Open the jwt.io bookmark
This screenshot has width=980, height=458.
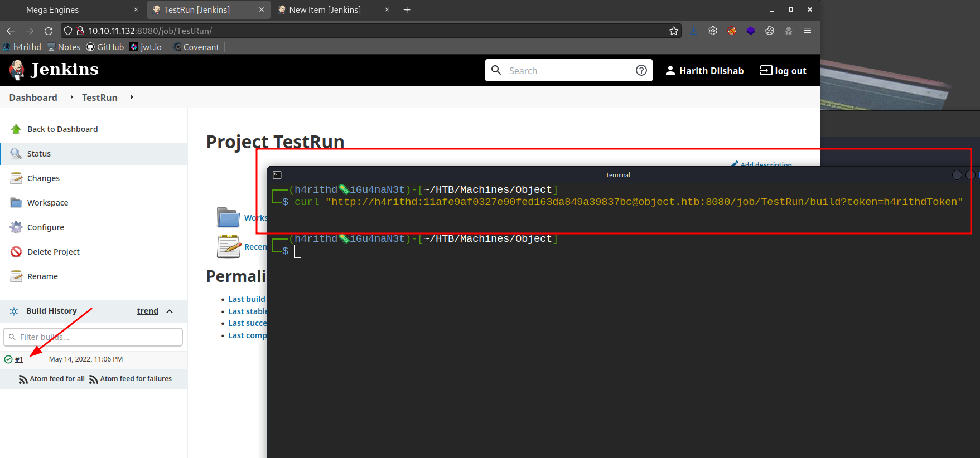click(146, 47)
